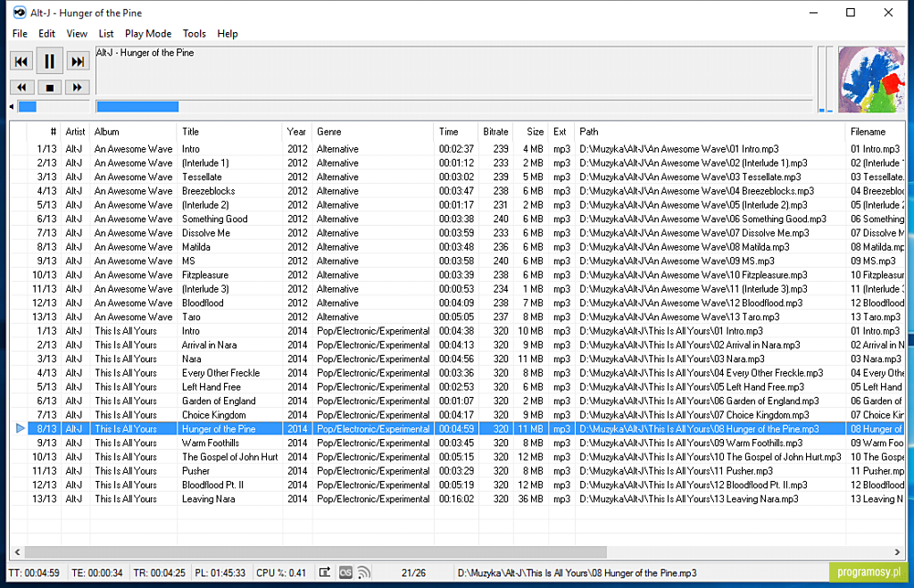Image resolution: width=914 pixels, height=588 pixels.
Task: Click the album cover art thumbnail
Action: pos(871,79)
